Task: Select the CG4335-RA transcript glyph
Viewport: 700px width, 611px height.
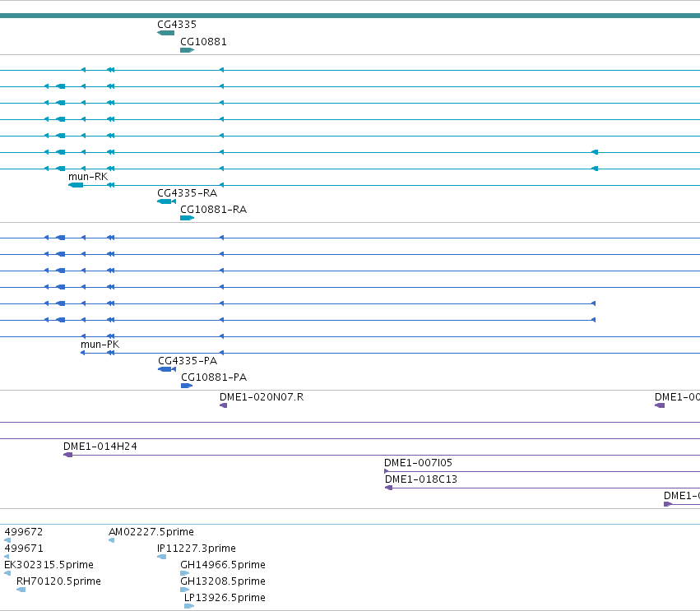Action: click(166, 201)
